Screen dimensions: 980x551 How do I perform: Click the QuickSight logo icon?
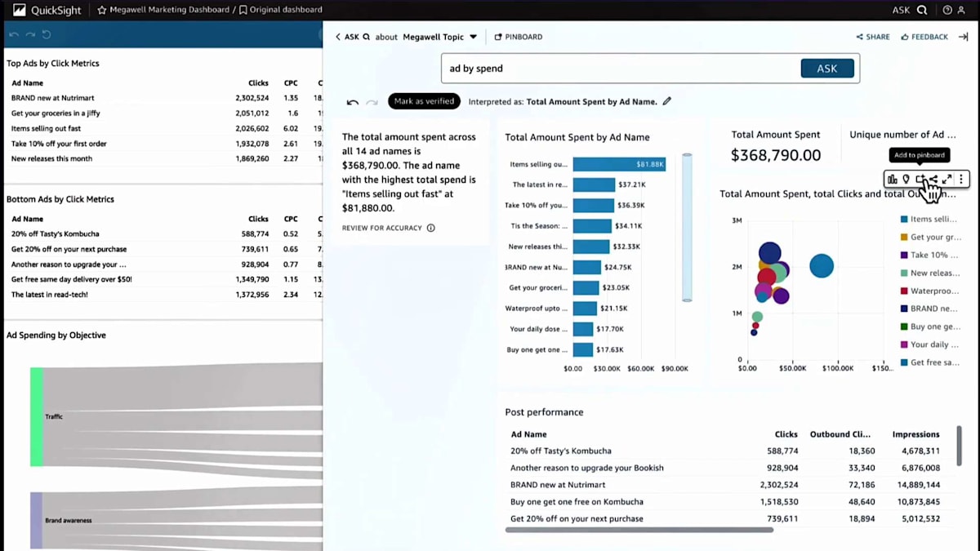20,10
